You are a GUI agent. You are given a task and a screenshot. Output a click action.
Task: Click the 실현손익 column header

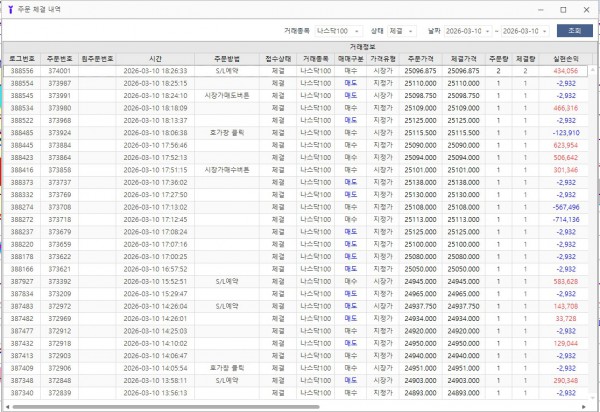click(566, 59)
